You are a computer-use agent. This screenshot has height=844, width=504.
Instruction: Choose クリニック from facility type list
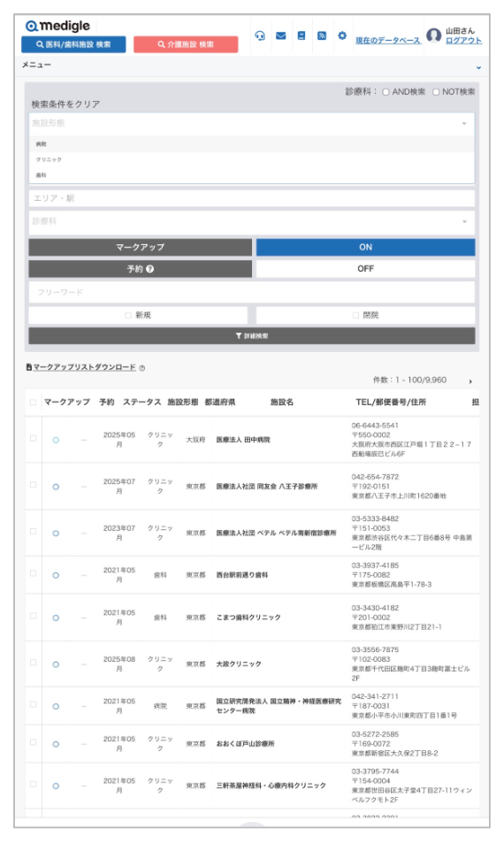(252, 160)
